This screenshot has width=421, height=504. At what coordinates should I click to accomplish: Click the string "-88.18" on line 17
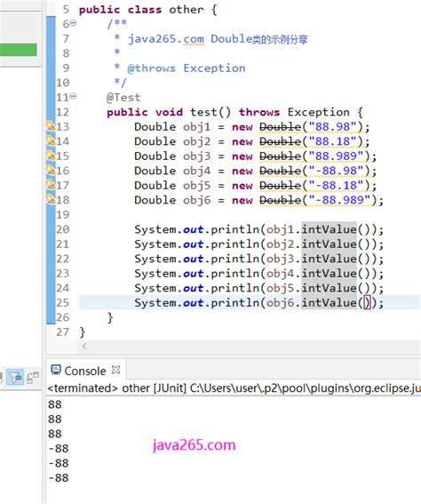tap(336, 186)
